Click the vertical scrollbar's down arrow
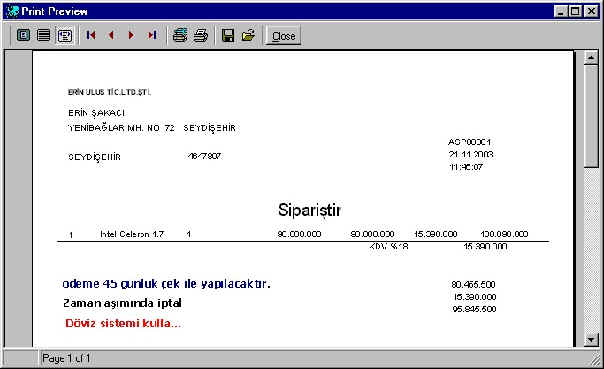 coord(591,339)
